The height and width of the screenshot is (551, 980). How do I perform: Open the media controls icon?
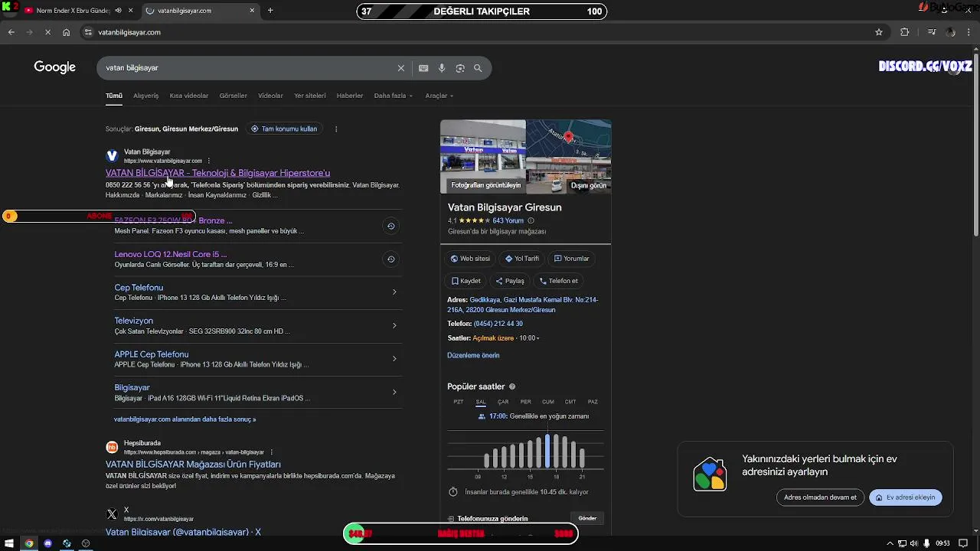coord(932,32)
